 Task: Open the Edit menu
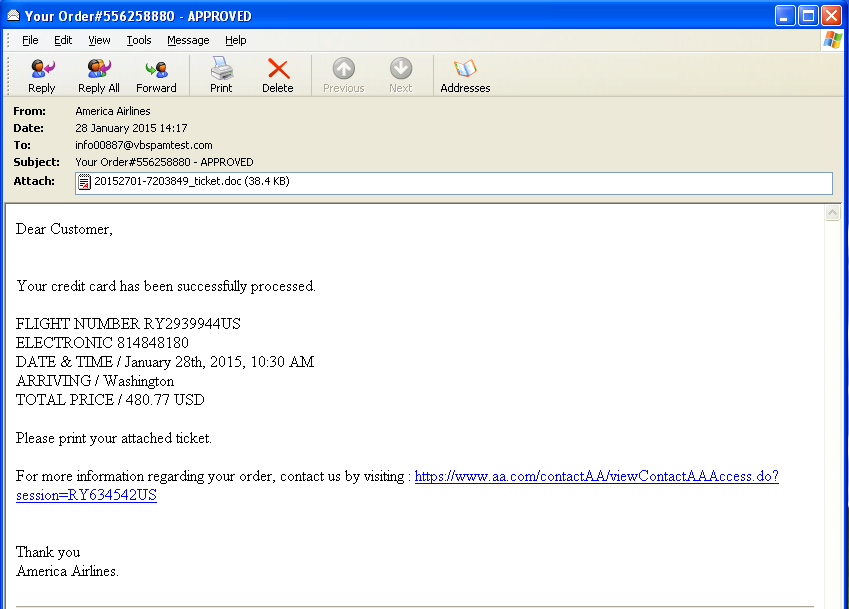click(63, 40)
